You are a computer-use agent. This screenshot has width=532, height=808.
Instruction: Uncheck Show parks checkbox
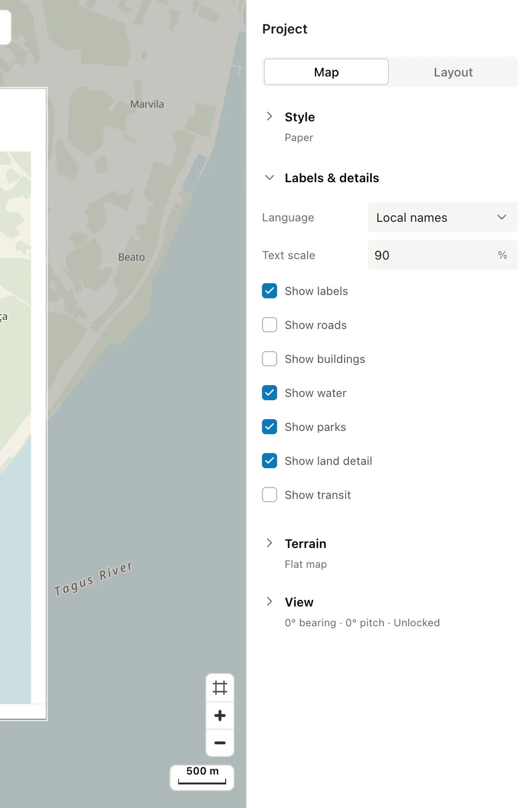click(269, 427)
